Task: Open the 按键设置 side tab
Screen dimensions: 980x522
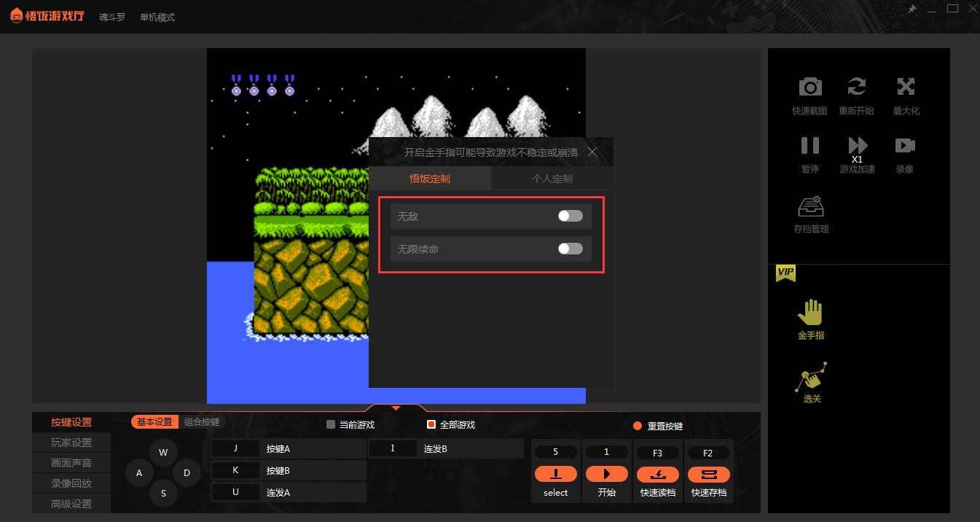Action: 71,422
